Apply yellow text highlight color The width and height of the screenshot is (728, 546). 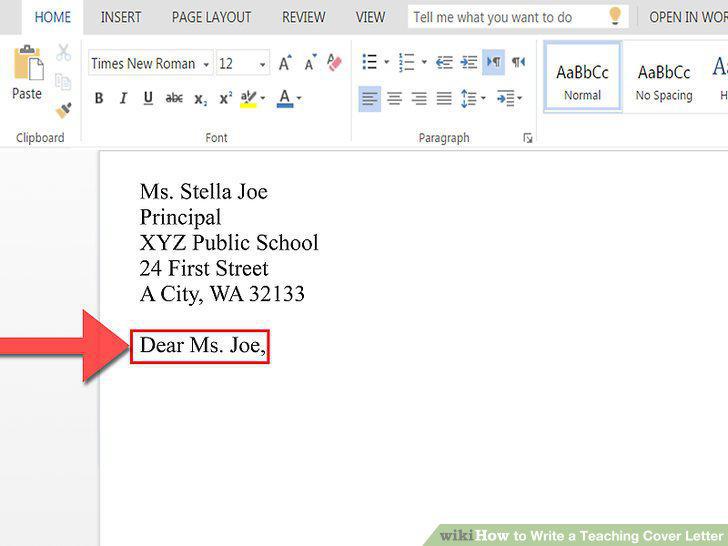pyautogui.click(x=248, y=98)
